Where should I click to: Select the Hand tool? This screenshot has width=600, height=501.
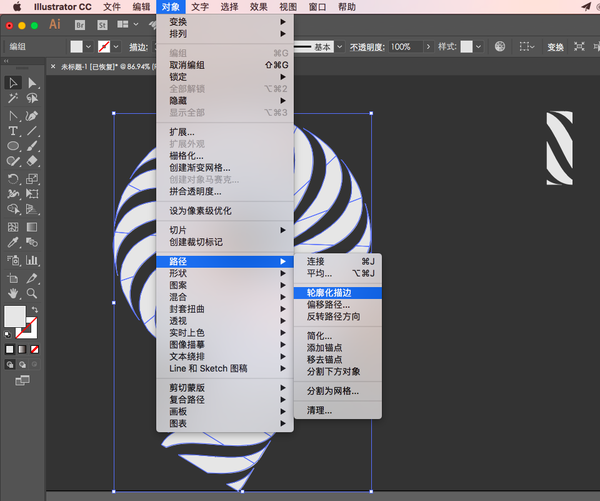click(13, 294)
